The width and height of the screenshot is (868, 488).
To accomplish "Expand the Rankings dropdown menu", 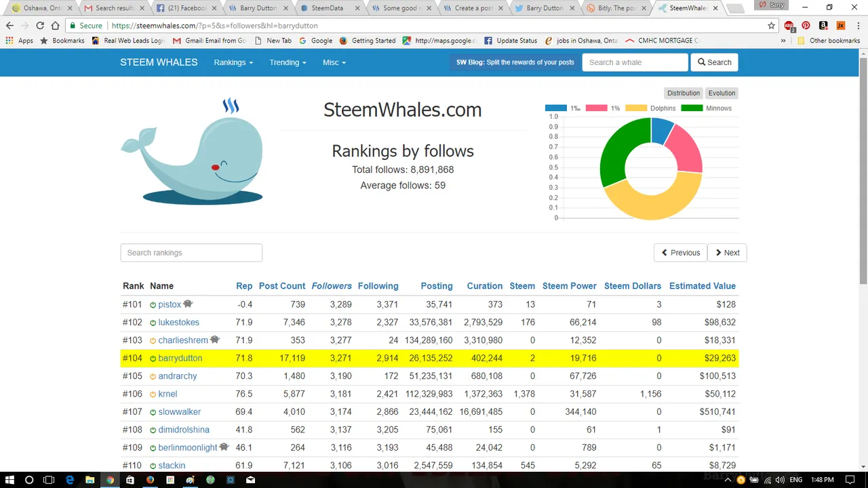I will 233,62.
